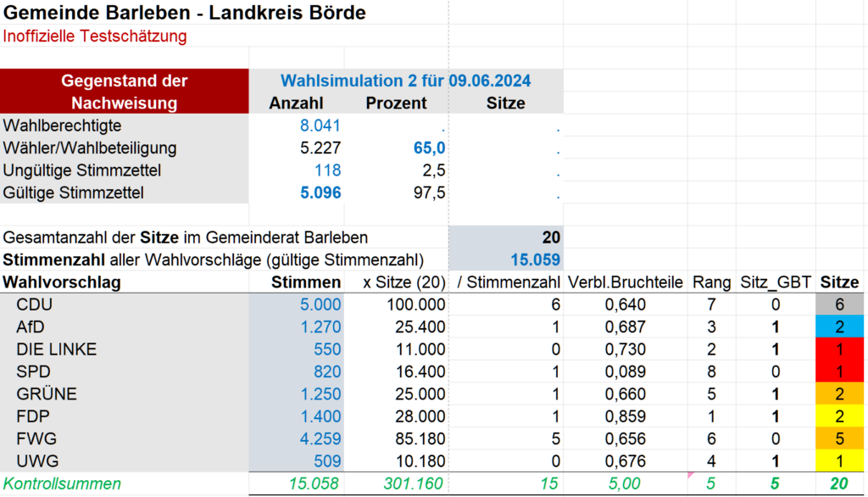This screenshot has width=868, height=497.
Task: Click the 'x Sitze (20)' column header
Action: click(404, 282)
